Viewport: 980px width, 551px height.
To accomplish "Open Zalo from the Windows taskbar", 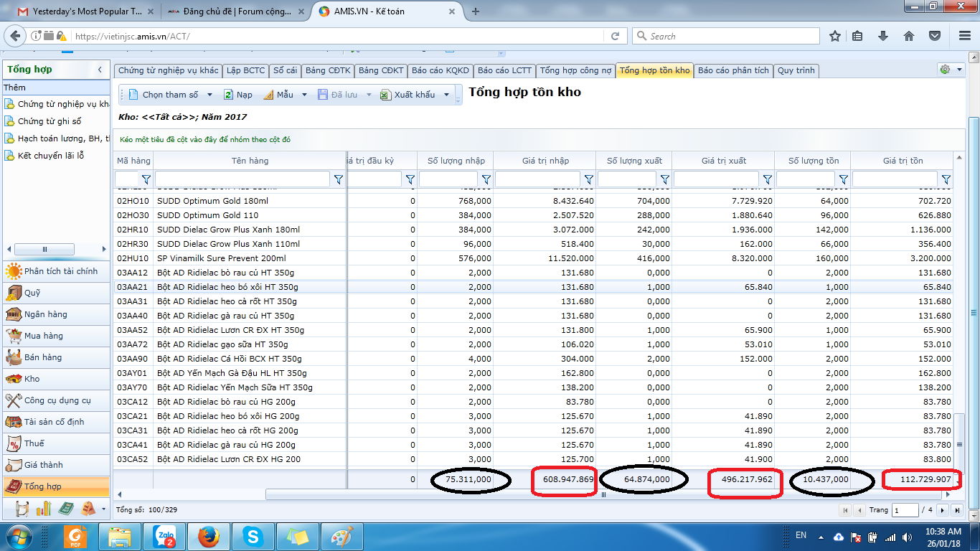I will click(x=164, y=536).
